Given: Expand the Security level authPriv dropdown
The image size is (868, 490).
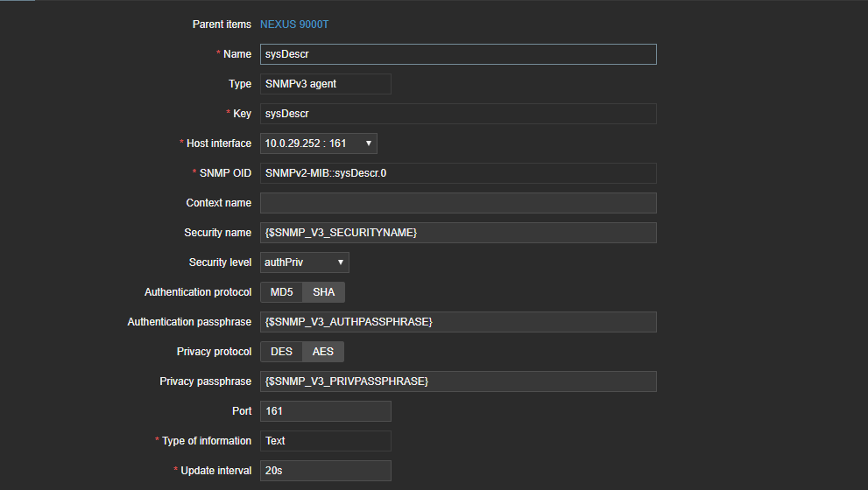Looking at the screenshot, I should 304,262.
